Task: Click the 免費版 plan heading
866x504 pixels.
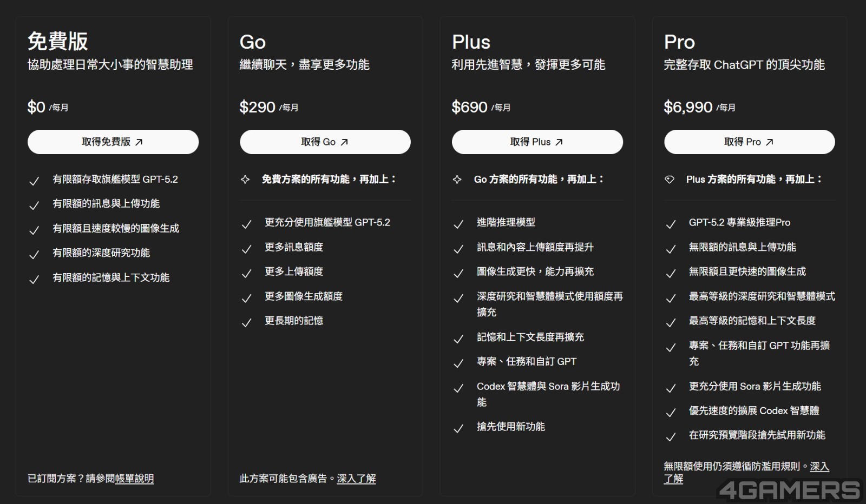Action: pos(58,42)
